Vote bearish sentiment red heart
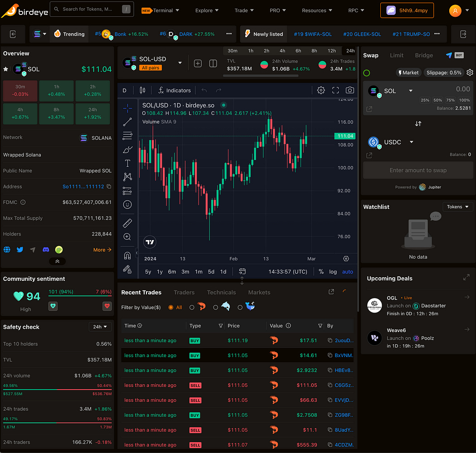This screenshot has width=476, height=453. point(107,306)
